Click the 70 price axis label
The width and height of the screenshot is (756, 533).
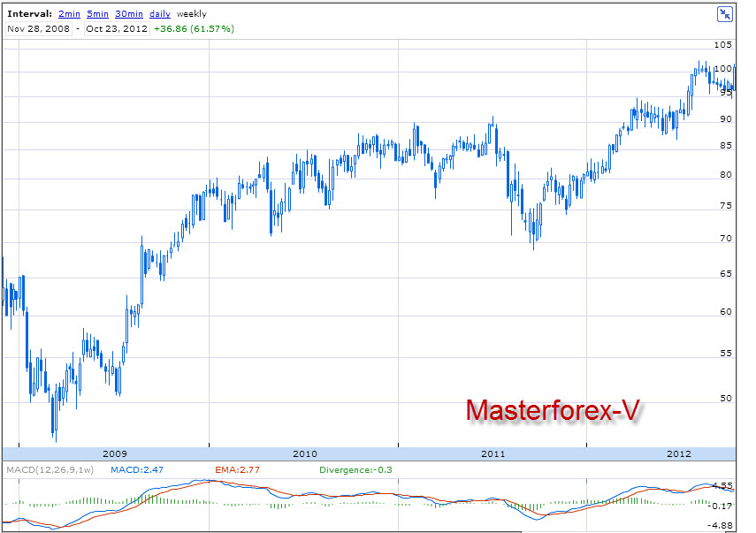pos(726,239)
